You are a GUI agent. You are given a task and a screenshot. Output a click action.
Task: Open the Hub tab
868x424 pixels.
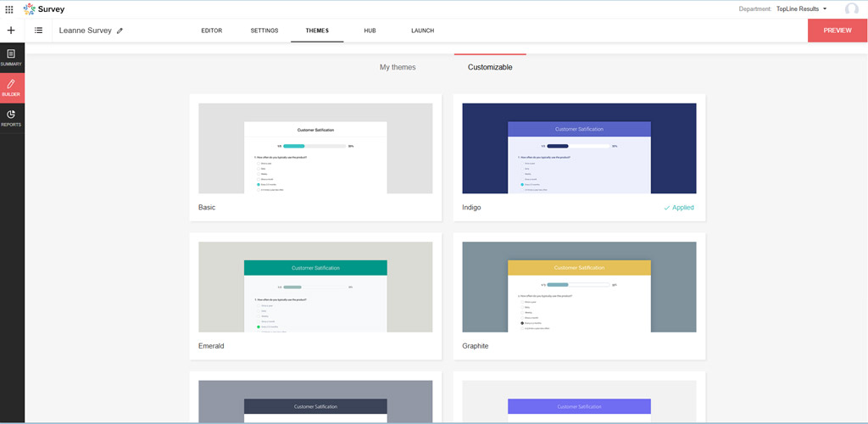(370, 31)
